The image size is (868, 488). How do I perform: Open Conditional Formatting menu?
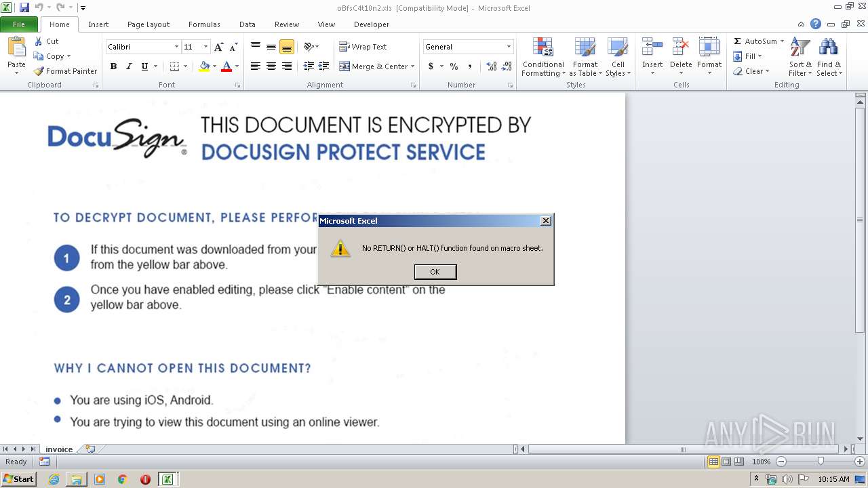543,58
